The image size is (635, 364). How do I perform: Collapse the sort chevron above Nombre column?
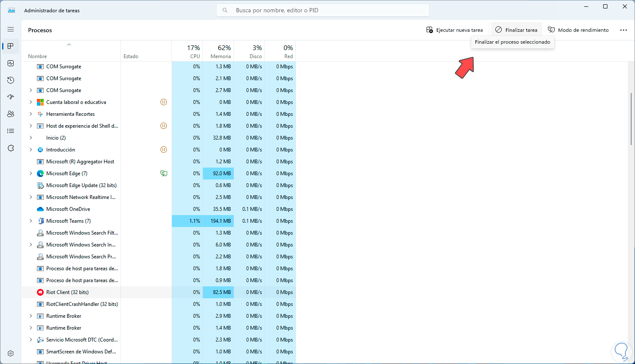tap(69, 45)
